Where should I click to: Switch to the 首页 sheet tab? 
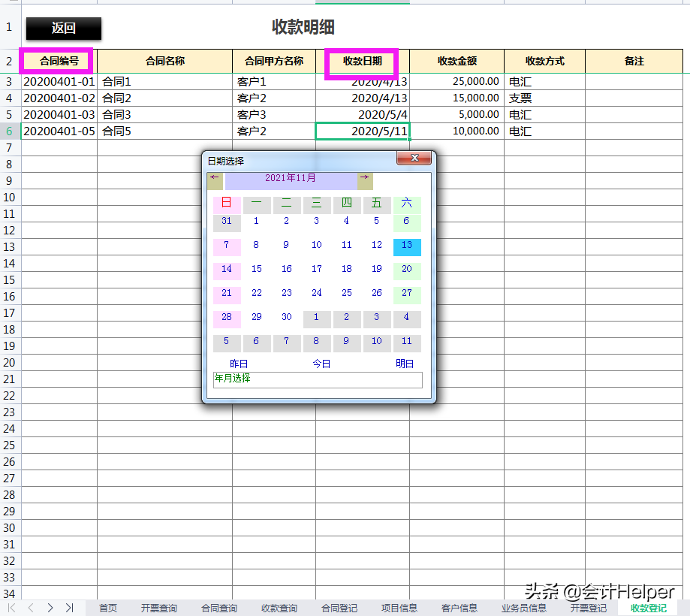pos(108,608)
